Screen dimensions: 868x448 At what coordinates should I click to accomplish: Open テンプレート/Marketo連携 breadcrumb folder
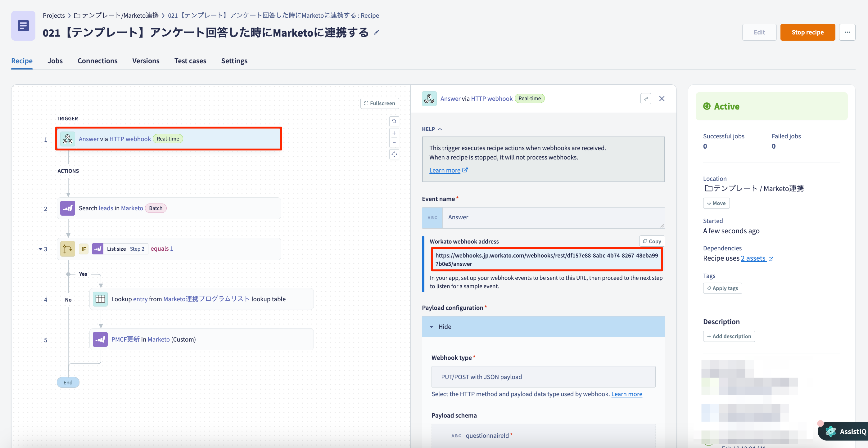(120, 16)
